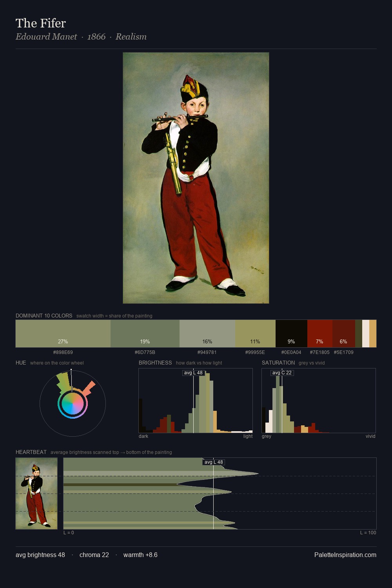Click the 'vivid' axis label
Viewport: 392px width, 588px height.
coord(370,436)
